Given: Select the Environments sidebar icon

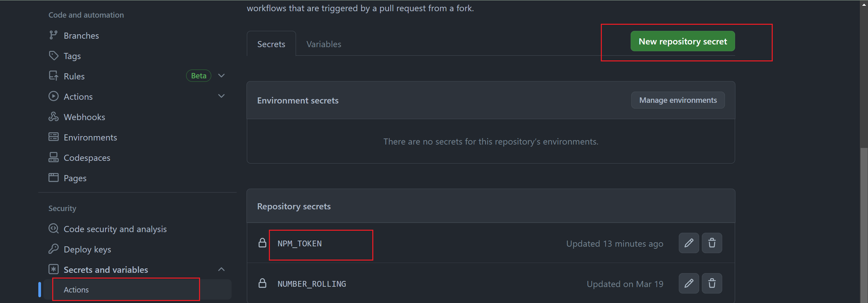Looking at the screenshot, I should pyautogui.click(x=54, y=137).
